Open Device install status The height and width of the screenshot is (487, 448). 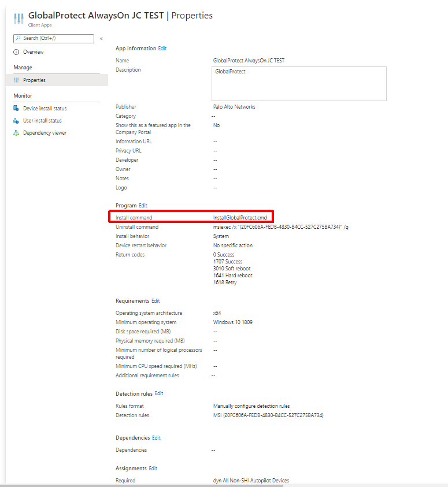[x=45, y=109]
